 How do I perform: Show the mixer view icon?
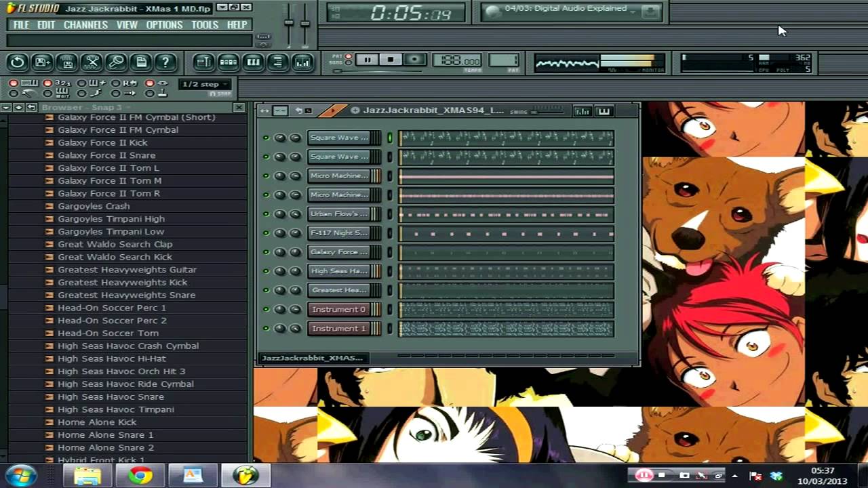(x=302, y=62)
